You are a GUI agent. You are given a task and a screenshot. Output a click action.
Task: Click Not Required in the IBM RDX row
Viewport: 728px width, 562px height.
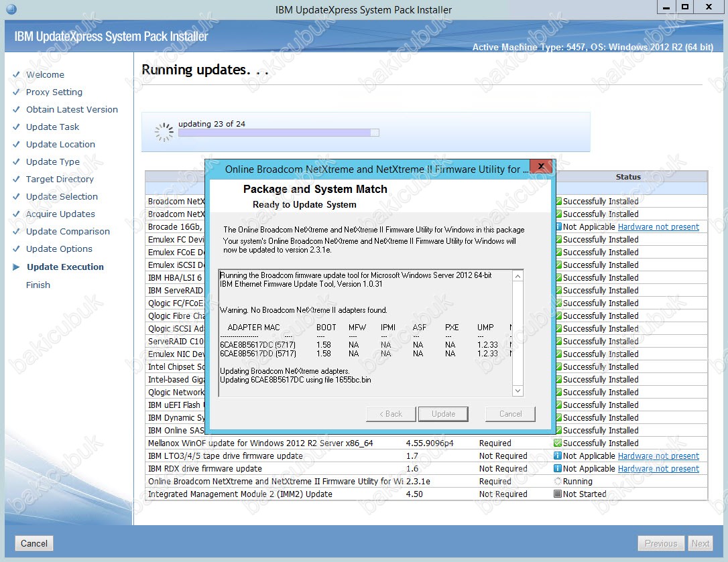pos(503,469)
